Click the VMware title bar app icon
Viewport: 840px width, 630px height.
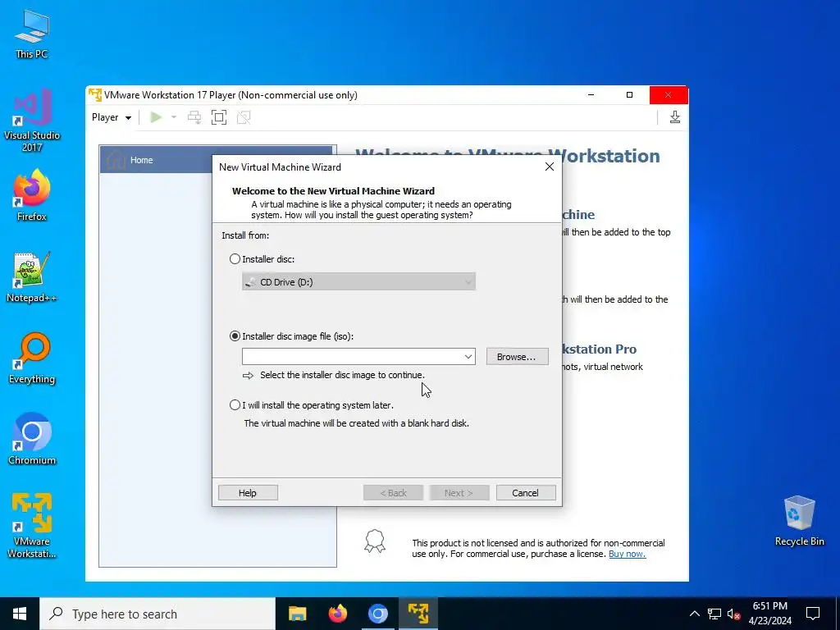click(x=95, y=95)
